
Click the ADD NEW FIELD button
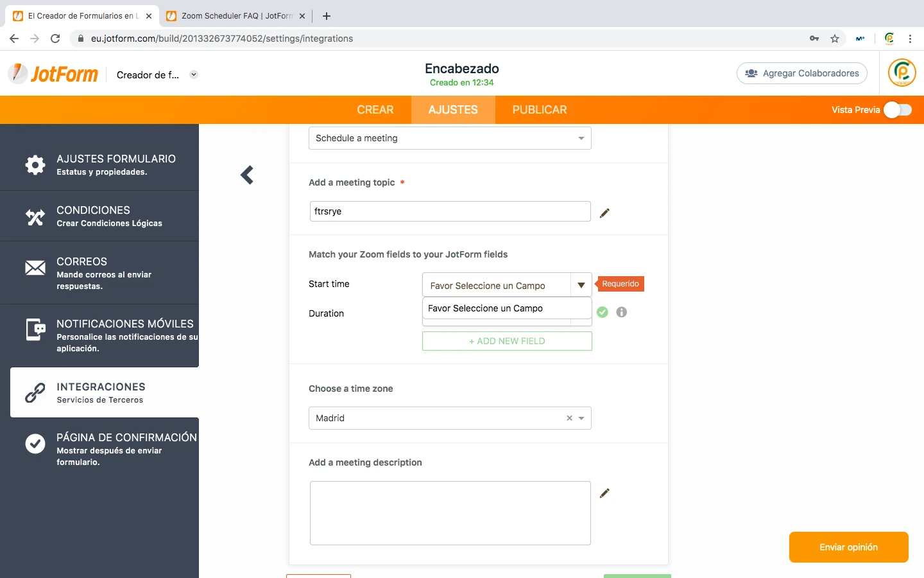coord(506,341)
